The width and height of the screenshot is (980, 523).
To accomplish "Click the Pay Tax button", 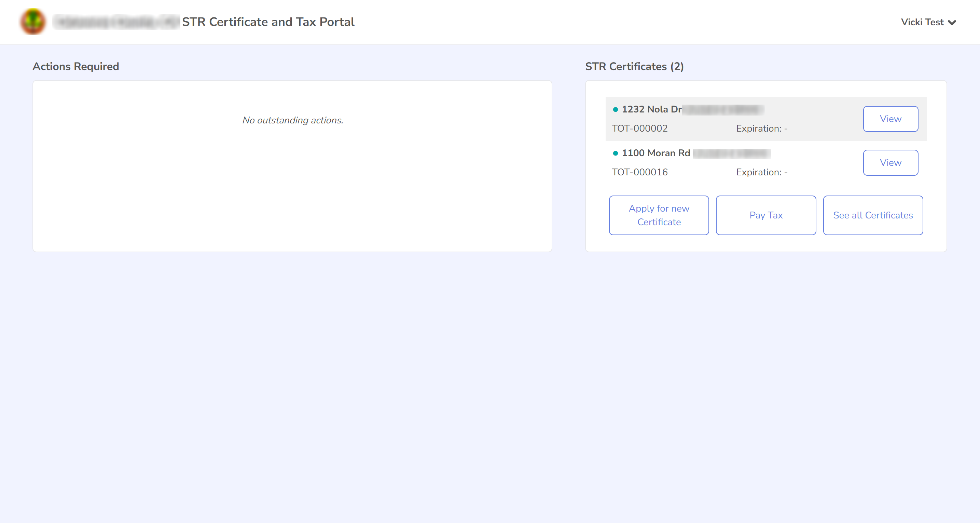I will (x=765, y=215).
